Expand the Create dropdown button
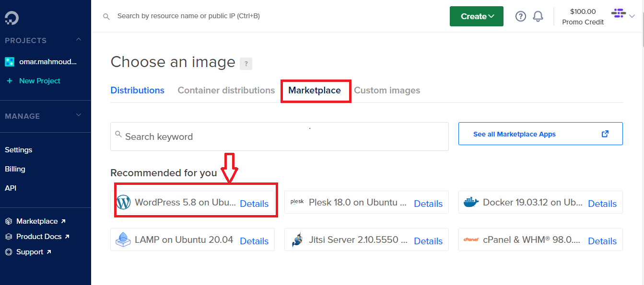 tap(477, 16)
